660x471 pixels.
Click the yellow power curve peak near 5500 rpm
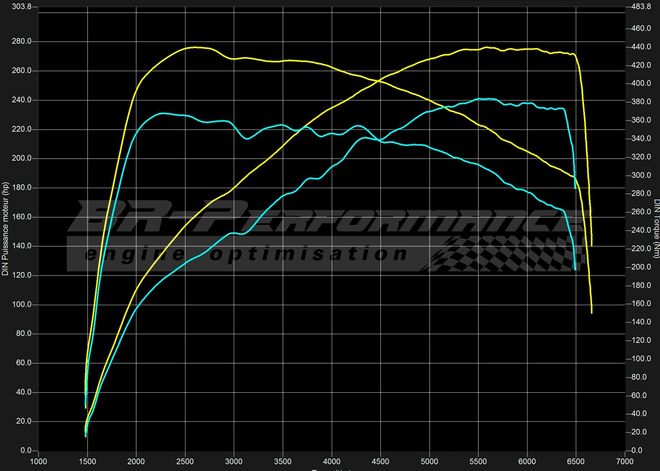coord(487,47)
